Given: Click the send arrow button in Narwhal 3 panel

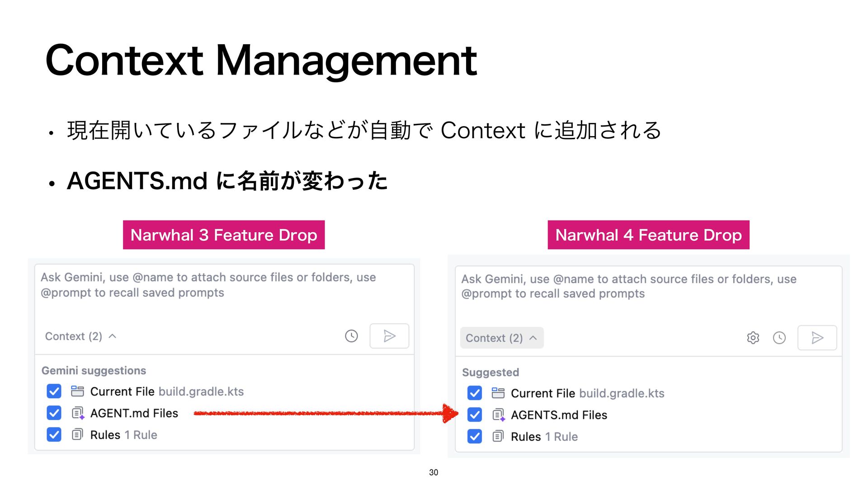Looking at the screenshot, I should [389, 336].
